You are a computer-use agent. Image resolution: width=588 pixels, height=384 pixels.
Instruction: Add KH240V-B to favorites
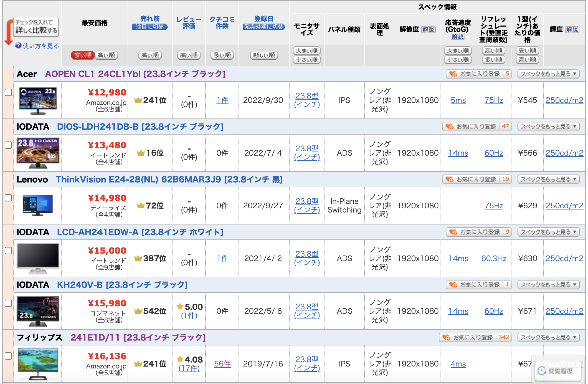(x=479, y=285)
